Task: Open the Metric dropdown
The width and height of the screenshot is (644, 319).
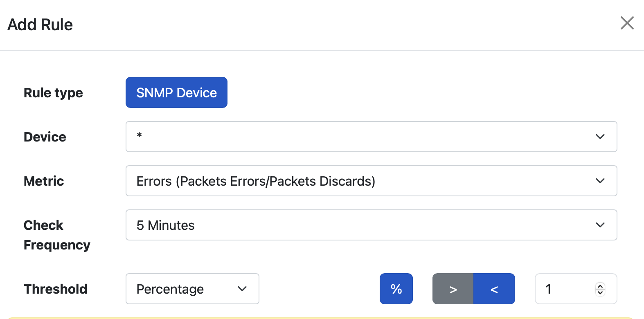Action: [371, 181]
